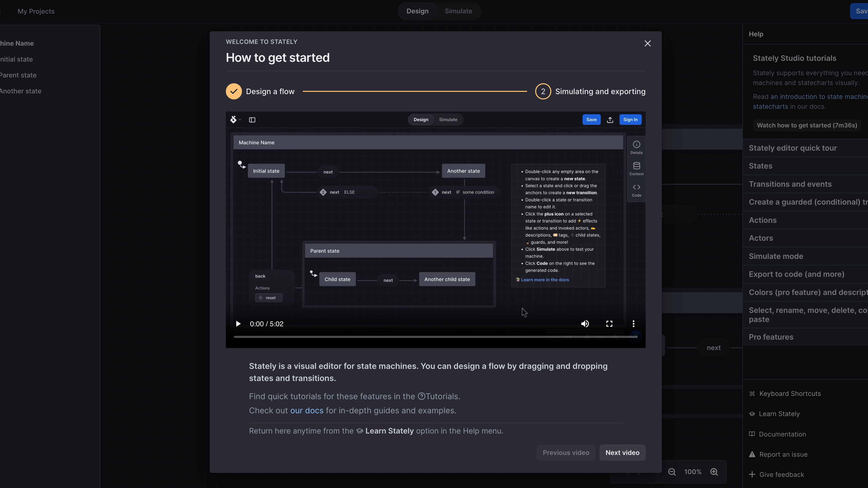Click the Learn Stately graduation icon
Screen dimensions: 868x488
[x=752, y=414]
